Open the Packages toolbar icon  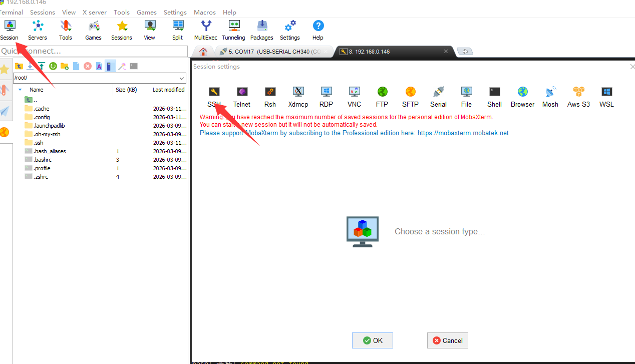(262, 31)
